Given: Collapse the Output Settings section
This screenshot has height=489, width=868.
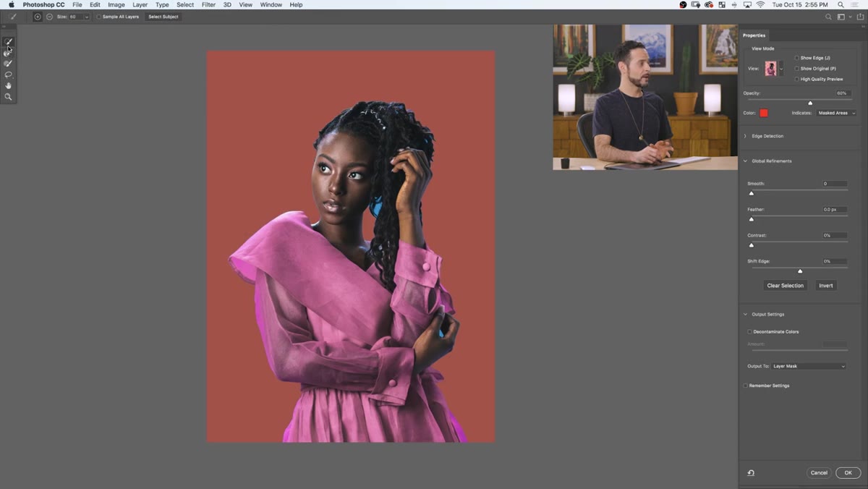Looking at the screenshot, I should coord(746,315).
